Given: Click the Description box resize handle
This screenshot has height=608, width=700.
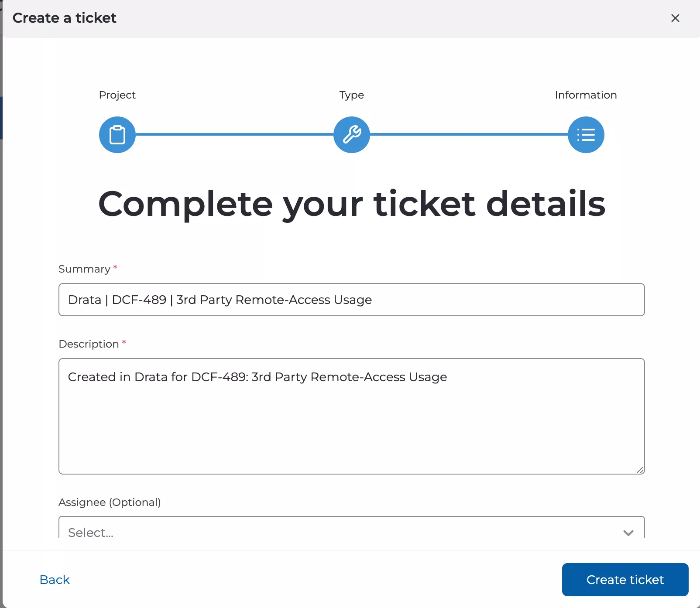Looking at the screenshot, I should [640, 470].
